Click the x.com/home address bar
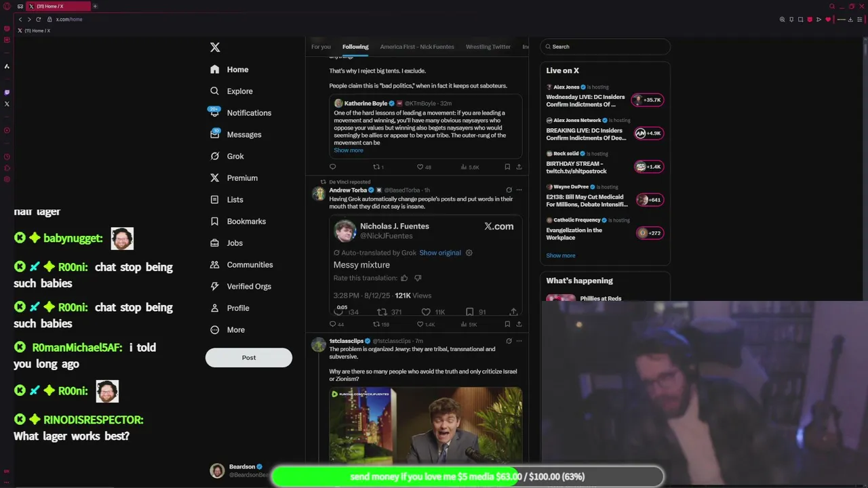868x488 pixels. tap(69, 20)
